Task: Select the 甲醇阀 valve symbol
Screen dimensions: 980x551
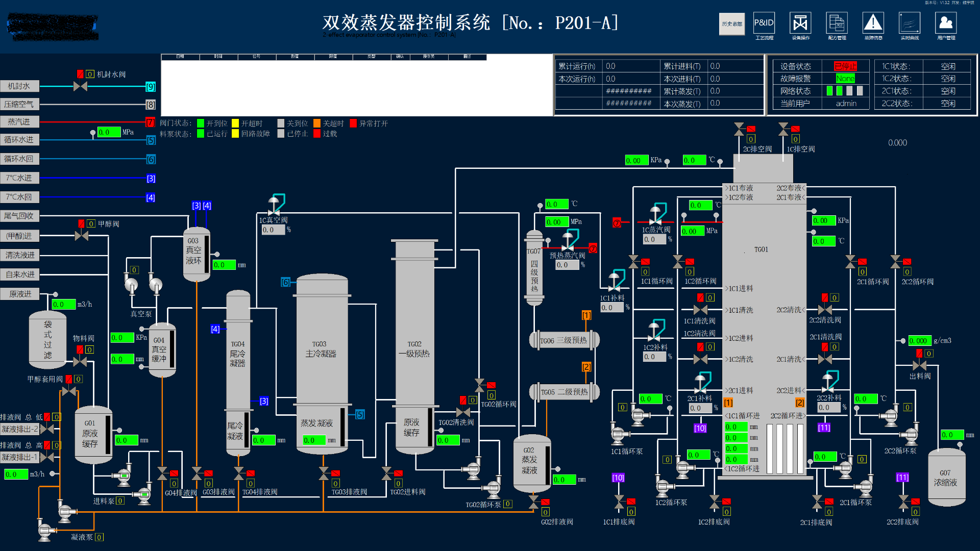Action: pyautogui.click(x=81, y=236)
